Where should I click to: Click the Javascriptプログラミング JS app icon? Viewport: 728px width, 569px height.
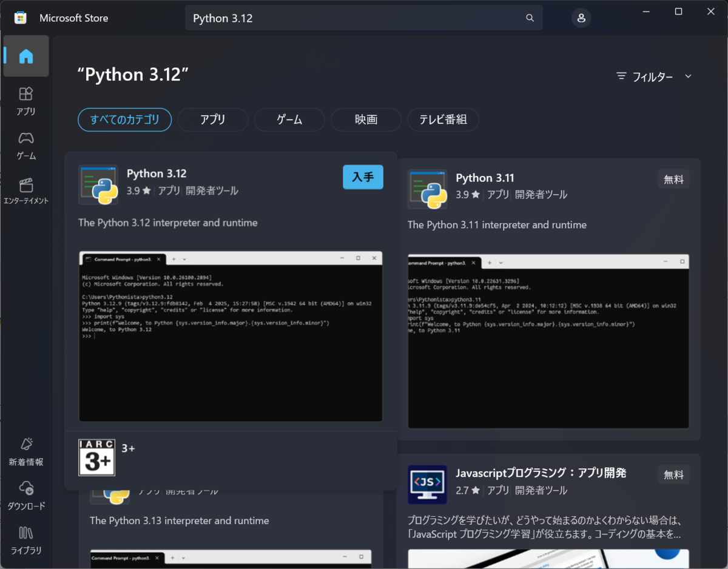point(427,485)
